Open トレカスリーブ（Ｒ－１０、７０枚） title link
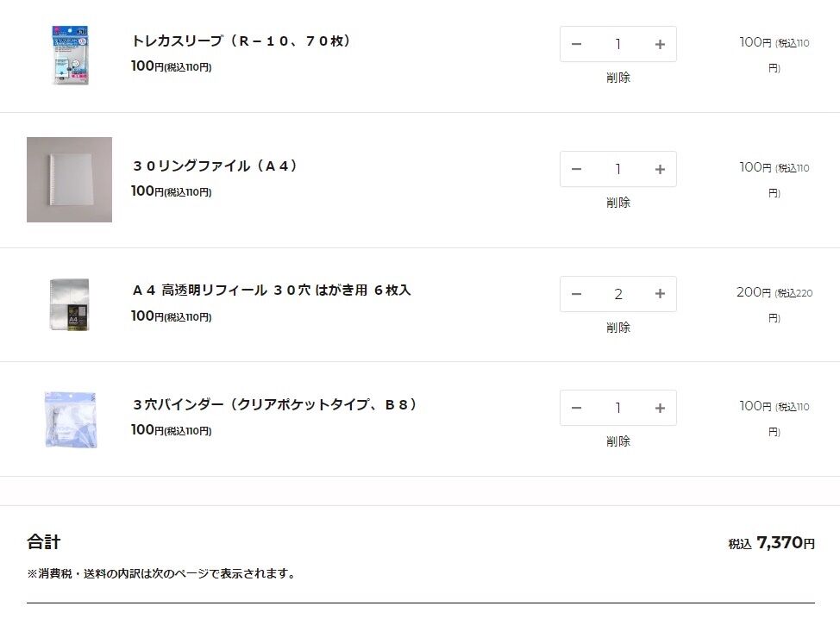This screenshot has height=625, width=840. pyautogui.click(x=241, y=41)
